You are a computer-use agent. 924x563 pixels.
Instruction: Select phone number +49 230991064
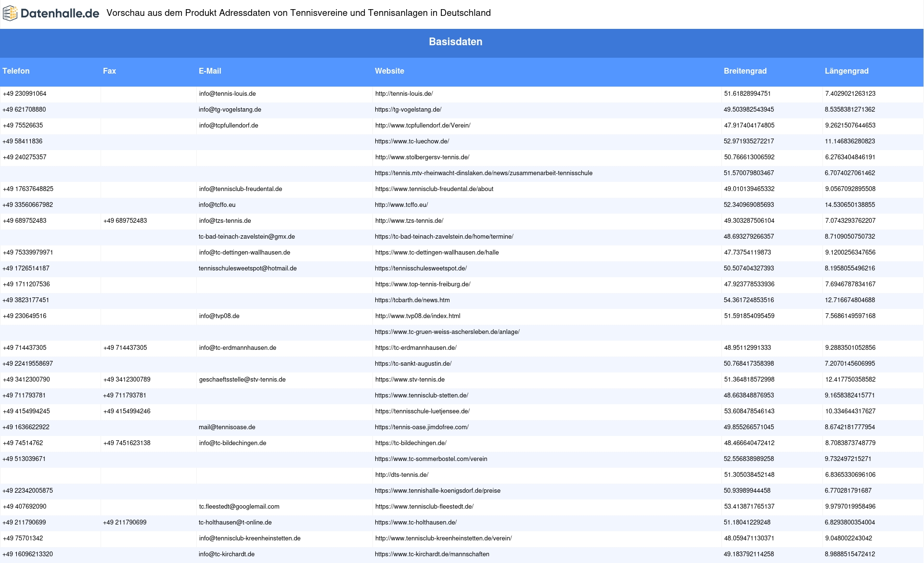25,94
